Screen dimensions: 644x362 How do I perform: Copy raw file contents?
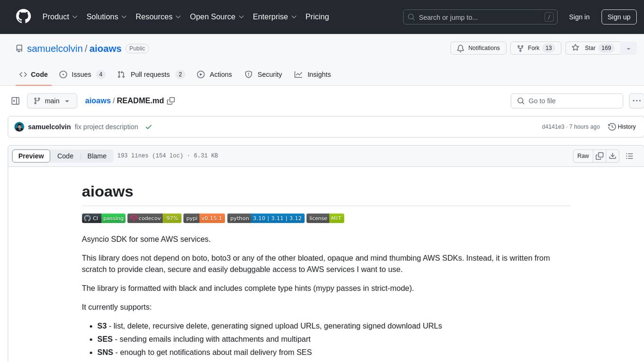coord(600,156)
